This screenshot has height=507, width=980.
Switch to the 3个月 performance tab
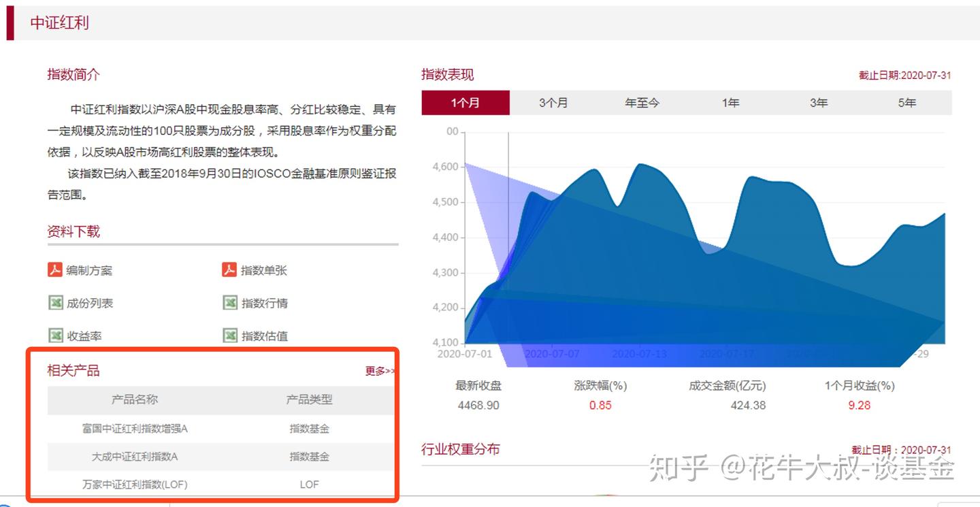[553, 102]
